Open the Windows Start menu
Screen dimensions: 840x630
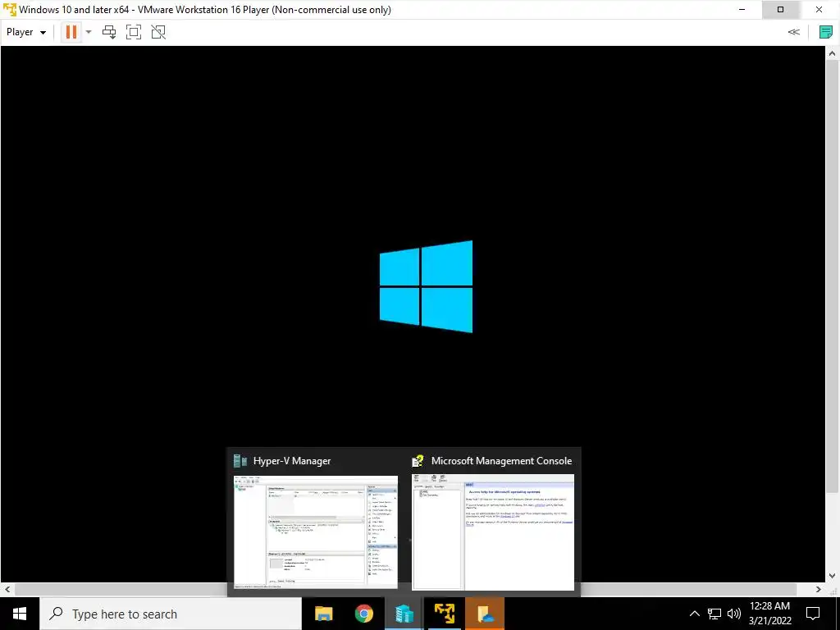point(20,614)
